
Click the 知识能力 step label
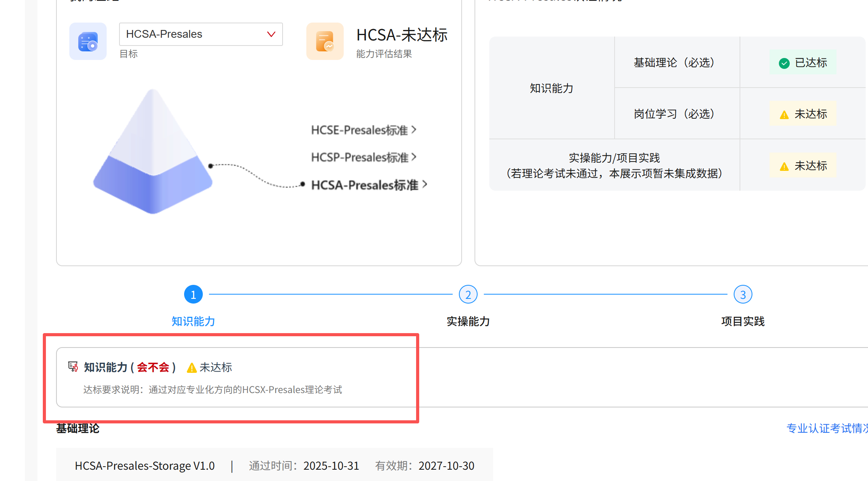193,321
